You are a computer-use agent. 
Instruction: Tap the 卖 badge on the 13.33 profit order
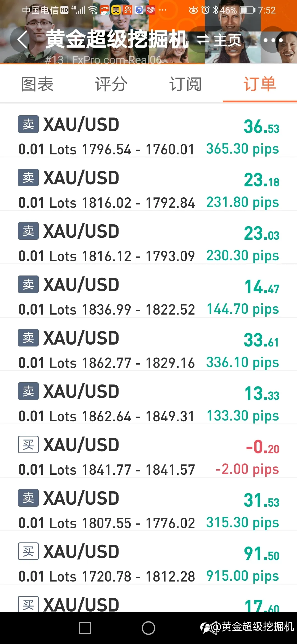pos(28,391)
